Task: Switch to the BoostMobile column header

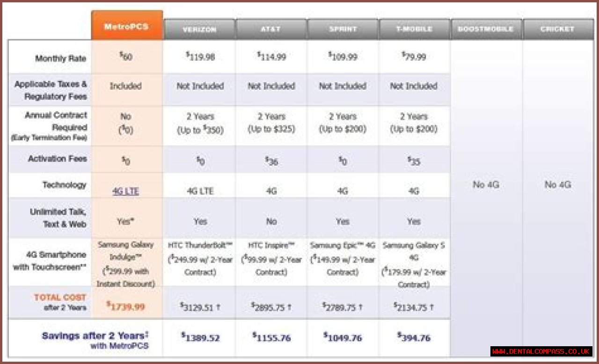Action: point(486,29)
